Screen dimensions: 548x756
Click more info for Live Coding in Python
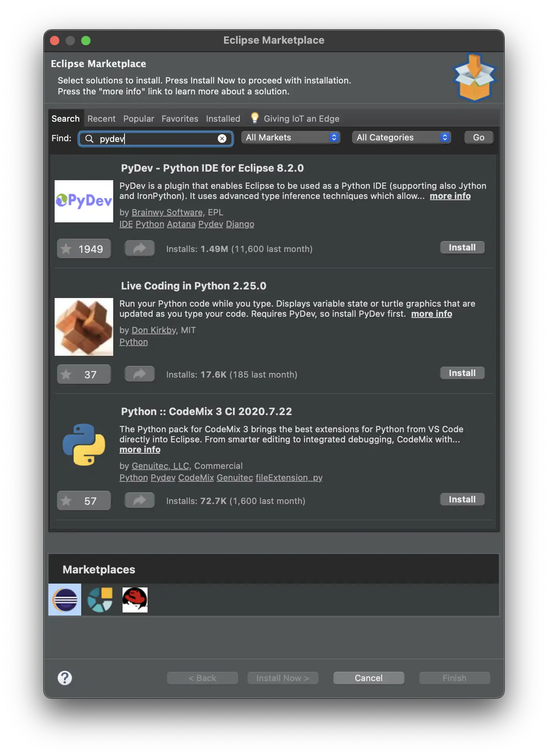tap(431, 314)
